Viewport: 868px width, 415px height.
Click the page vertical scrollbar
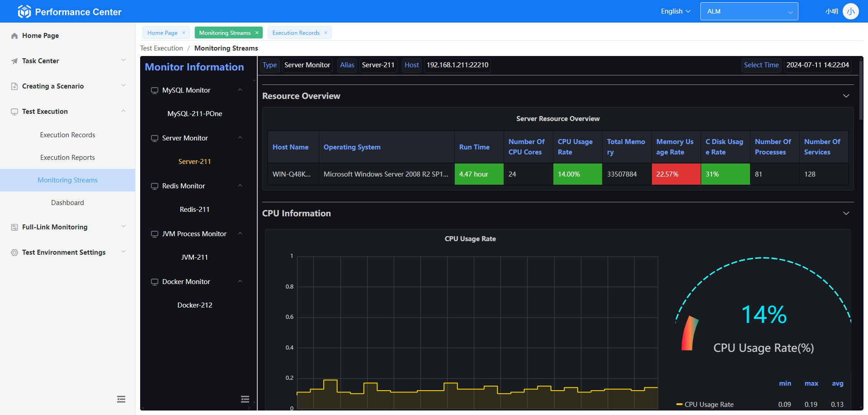(x=861, y=90)
